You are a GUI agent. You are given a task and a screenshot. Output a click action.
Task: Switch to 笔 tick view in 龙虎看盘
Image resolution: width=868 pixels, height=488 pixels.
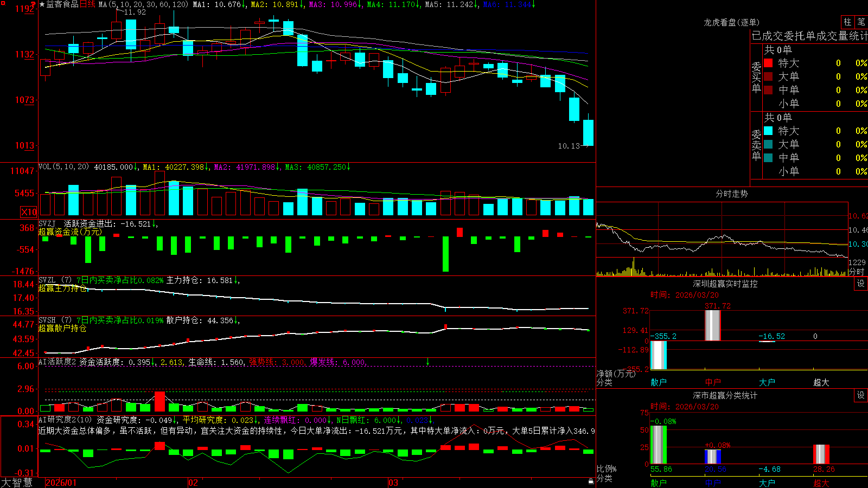click(861, 22)
